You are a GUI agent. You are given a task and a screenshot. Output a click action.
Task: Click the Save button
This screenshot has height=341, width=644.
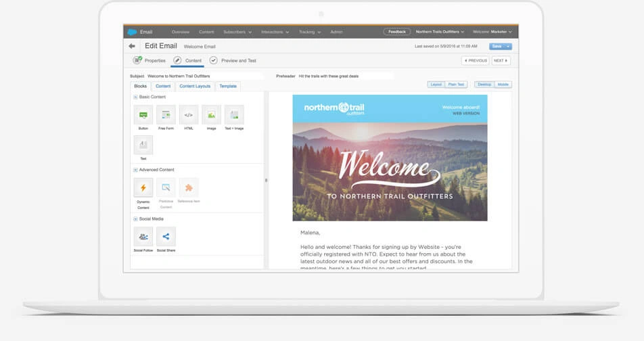(497, 47)
